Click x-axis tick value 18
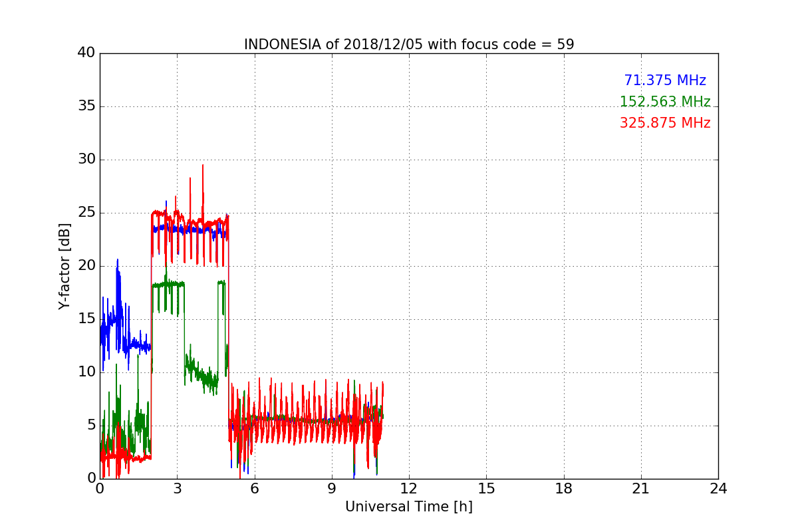Screen dimensions: 798x532 [564, 489]
